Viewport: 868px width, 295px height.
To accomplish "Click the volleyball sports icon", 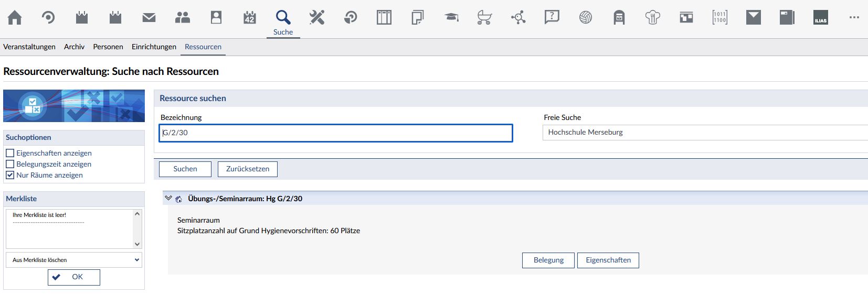I will point(586,18).
